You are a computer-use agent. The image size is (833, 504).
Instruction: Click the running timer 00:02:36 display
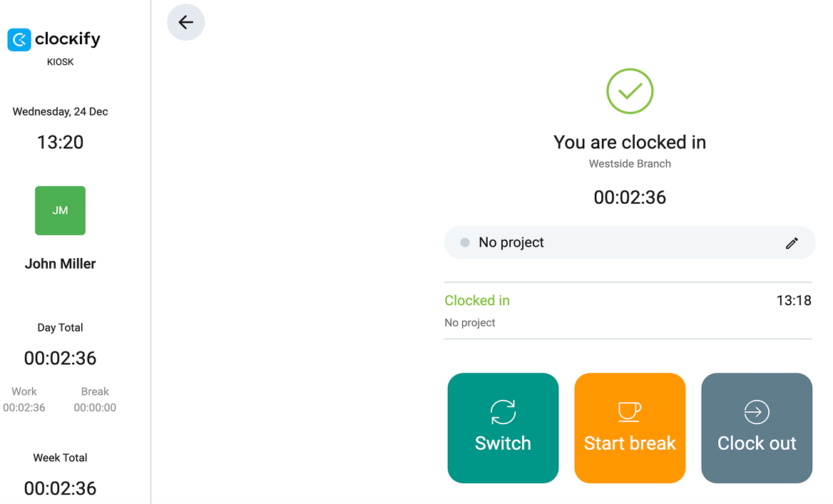630,197
